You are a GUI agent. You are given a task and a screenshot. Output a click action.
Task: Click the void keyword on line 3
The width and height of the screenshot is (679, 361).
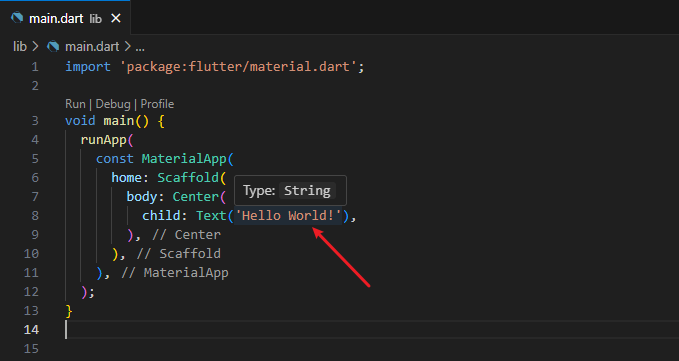[80, 120]
